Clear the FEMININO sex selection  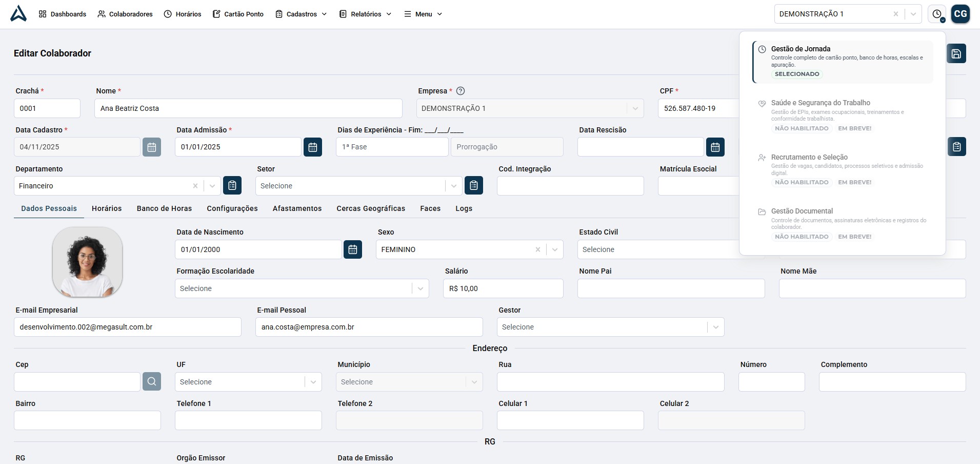[538, 249]
